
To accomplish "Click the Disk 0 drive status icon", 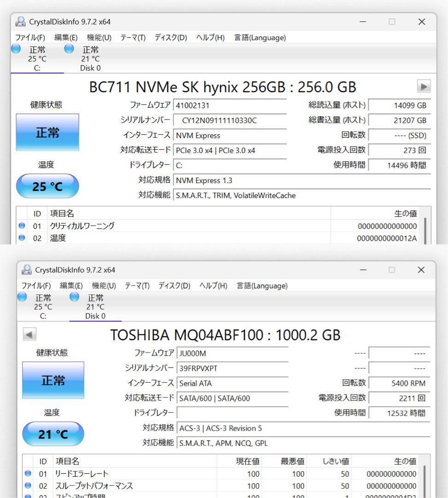I will coord(69,49).
